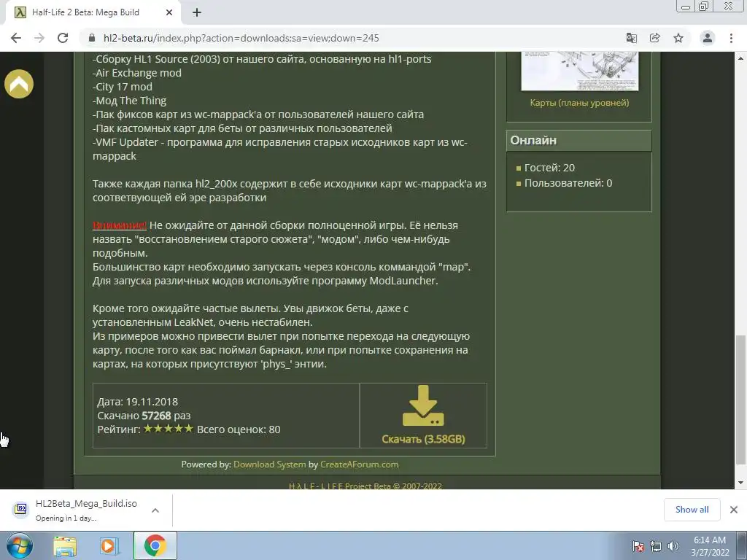Click the yellow download arrow icon
Screen dimensions: 747x560
click(x=423, y=405)
